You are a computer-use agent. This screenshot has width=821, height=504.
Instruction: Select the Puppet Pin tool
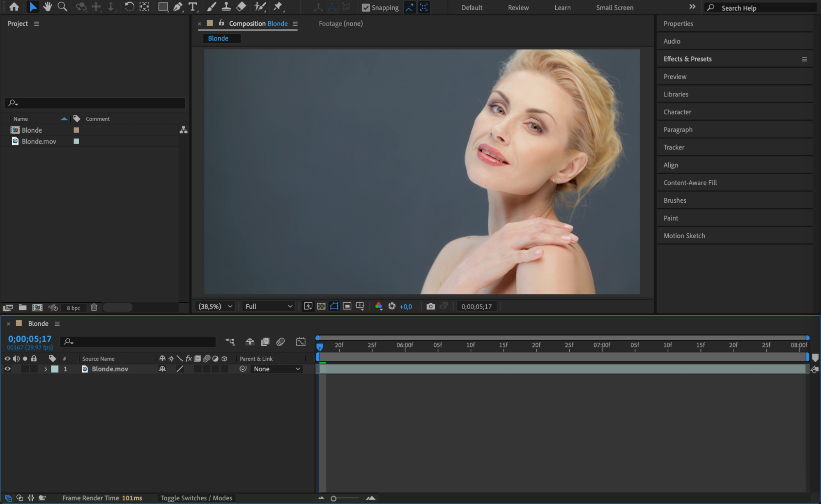click(x=278, y=7)
